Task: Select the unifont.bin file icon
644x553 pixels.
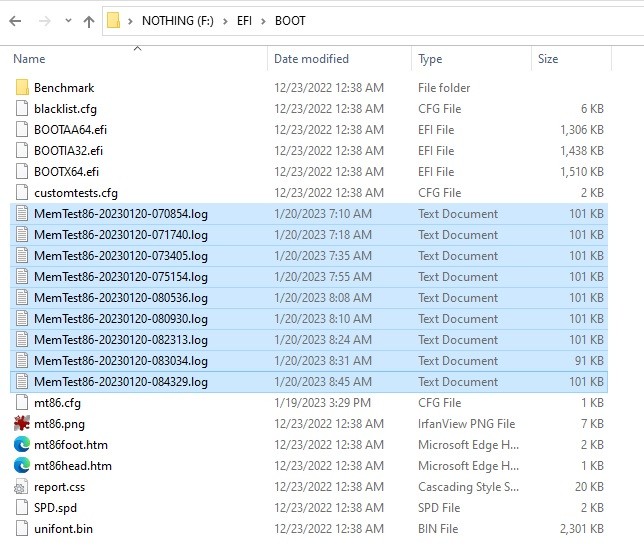Action: (x=22, y=528)
